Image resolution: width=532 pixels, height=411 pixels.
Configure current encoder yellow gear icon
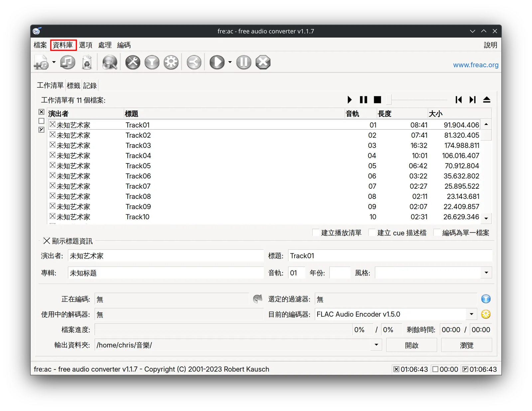[486, 314]
